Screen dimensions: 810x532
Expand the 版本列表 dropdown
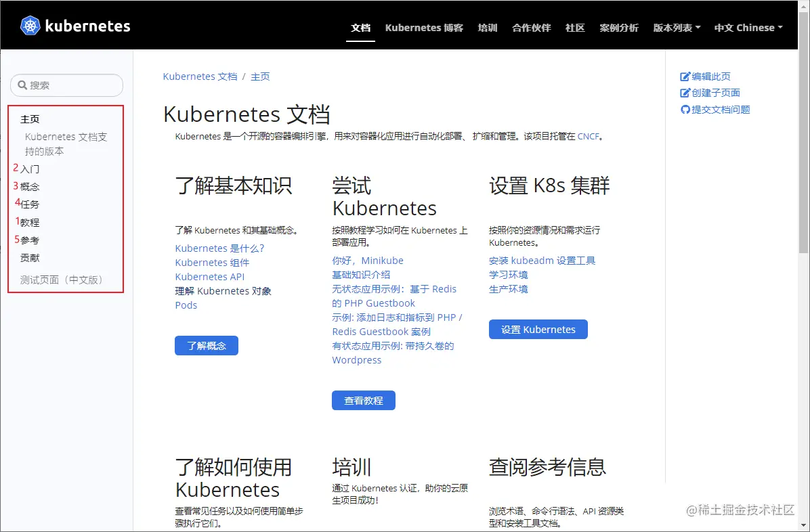click(677, 28)
